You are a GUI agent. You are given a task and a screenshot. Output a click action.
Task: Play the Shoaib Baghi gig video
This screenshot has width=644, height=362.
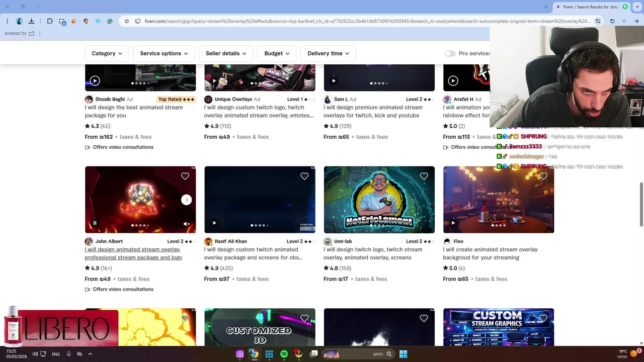point(95,80)
